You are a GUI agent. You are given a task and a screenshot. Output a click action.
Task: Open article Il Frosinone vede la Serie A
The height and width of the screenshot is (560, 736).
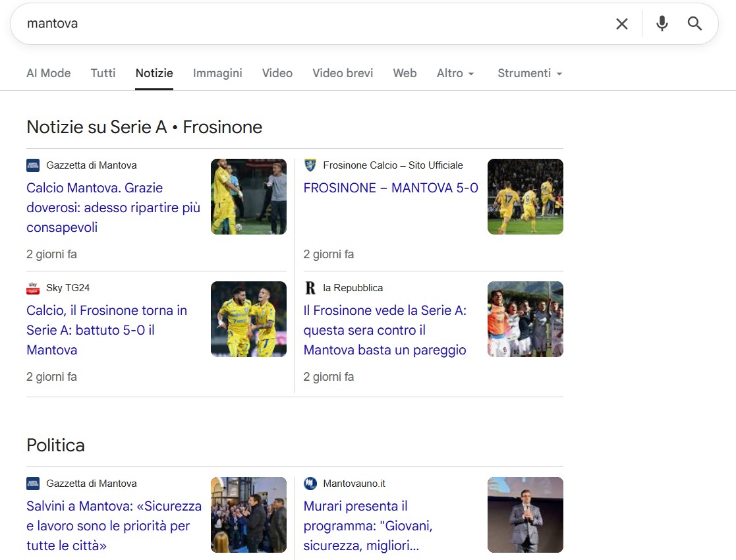pos(385,330)
